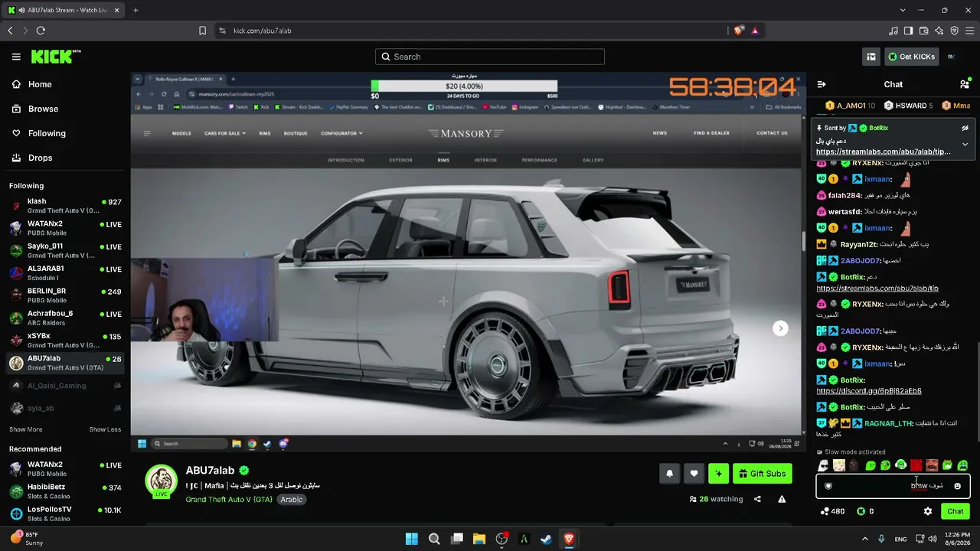Click the KICKs balance icon showing 0
980x551 pixels.
pos(865,511)
